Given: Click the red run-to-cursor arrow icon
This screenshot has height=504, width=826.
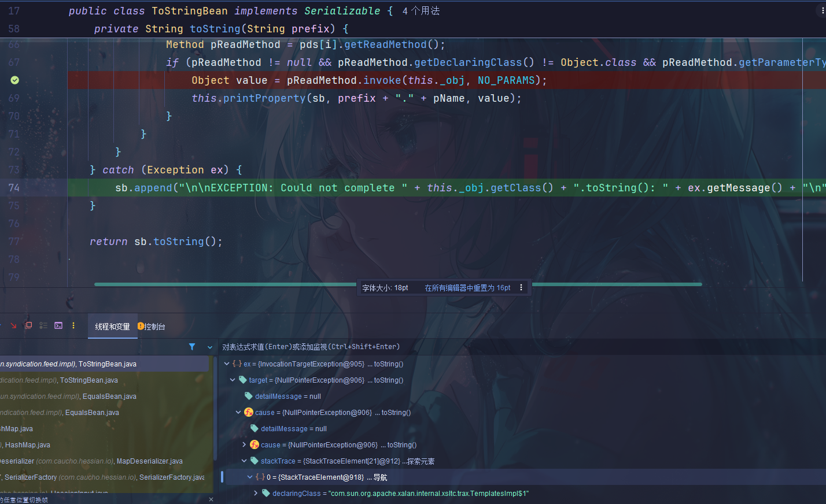Looking at the screenshot, I should point(13,326).
